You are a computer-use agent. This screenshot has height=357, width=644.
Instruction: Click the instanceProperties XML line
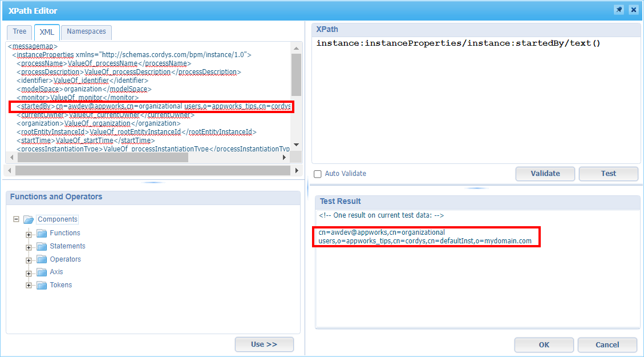coord(131,55)
